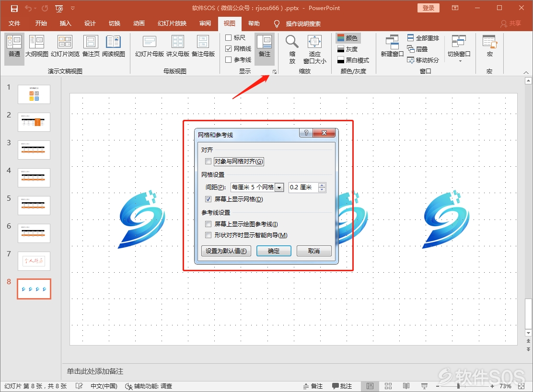Open Home (开始) tab

[x=41, y=23]
